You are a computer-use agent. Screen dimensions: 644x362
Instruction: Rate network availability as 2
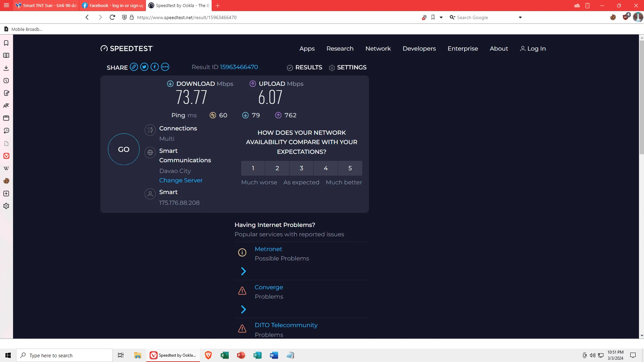[277, 168]
